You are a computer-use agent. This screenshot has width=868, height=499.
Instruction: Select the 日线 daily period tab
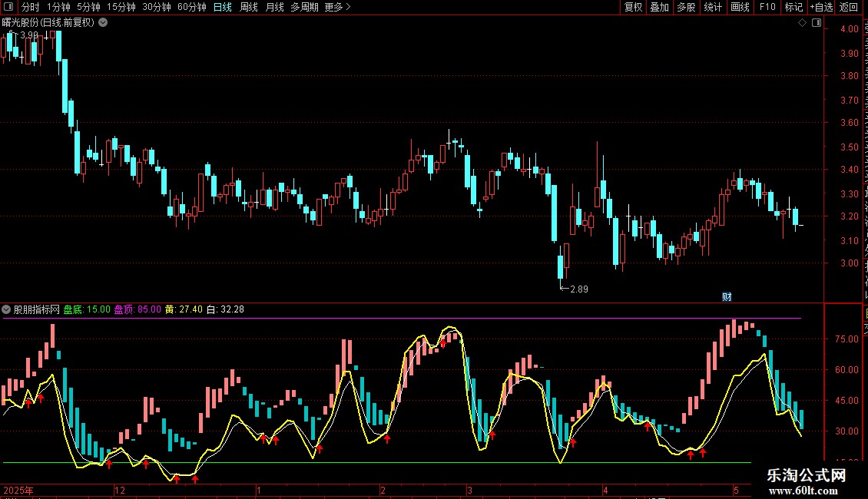pyautogui.click(x=223, y=7)
